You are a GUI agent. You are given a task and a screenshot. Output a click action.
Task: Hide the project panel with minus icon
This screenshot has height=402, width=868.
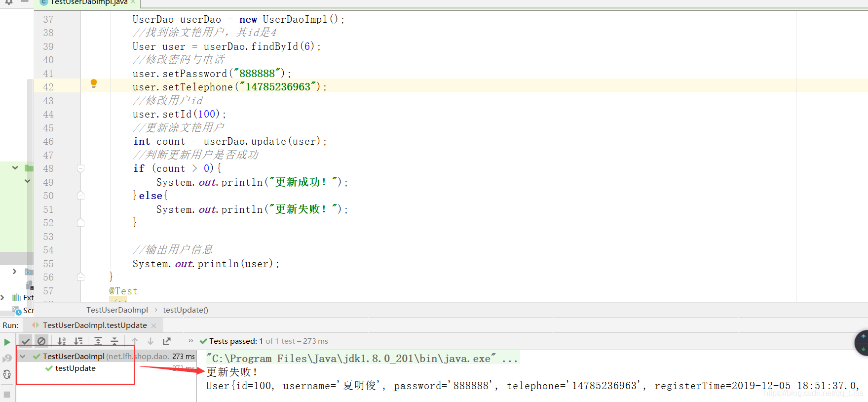point(24,2)
